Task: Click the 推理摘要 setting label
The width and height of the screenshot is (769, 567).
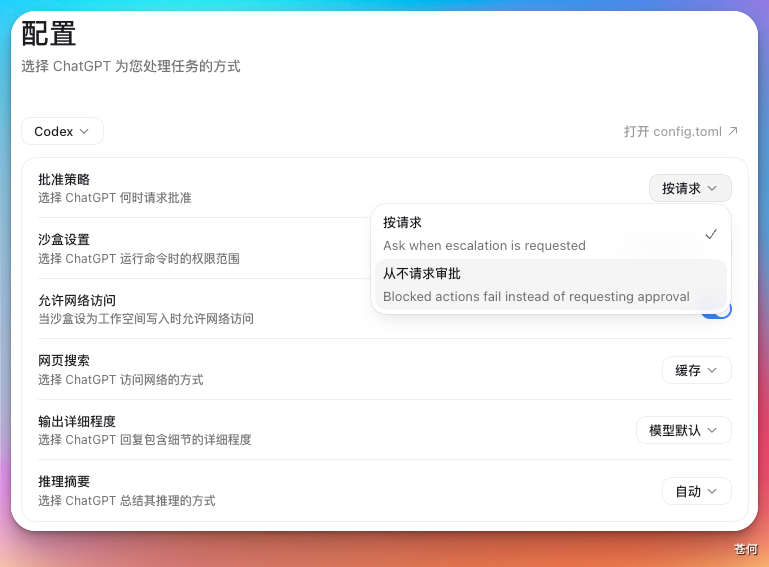Action: (x=64, y=482)
